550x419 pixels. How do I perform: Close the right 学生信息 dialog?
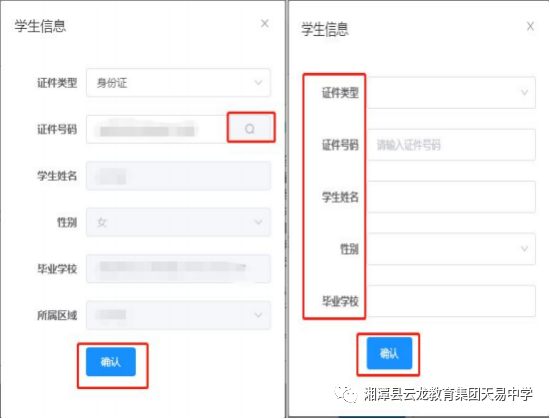530,26
